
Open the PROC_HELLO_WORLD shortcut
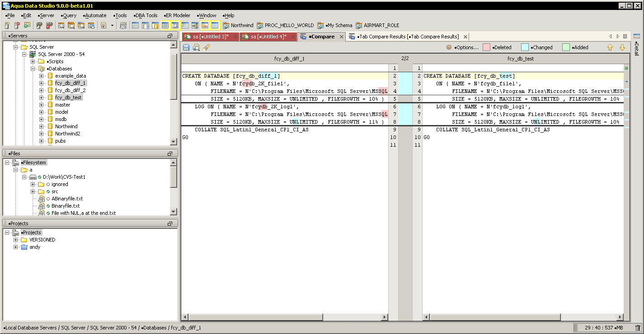pos(285,25)
